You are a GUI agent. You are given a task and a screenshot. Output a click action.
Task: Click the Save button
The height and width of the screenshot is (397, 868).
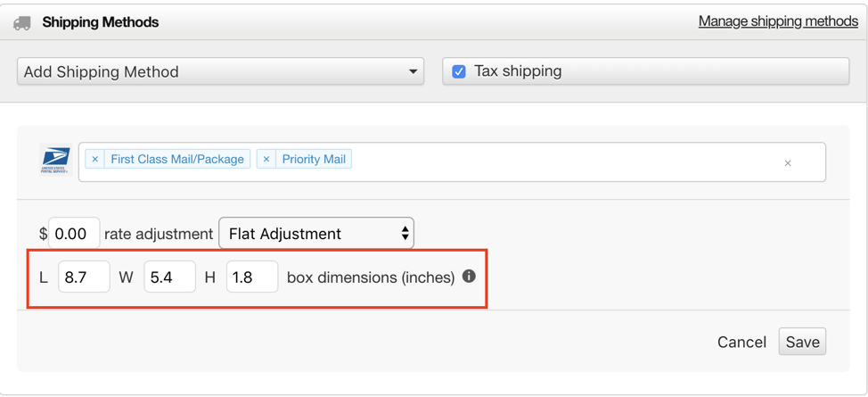[x=802, y=342]
